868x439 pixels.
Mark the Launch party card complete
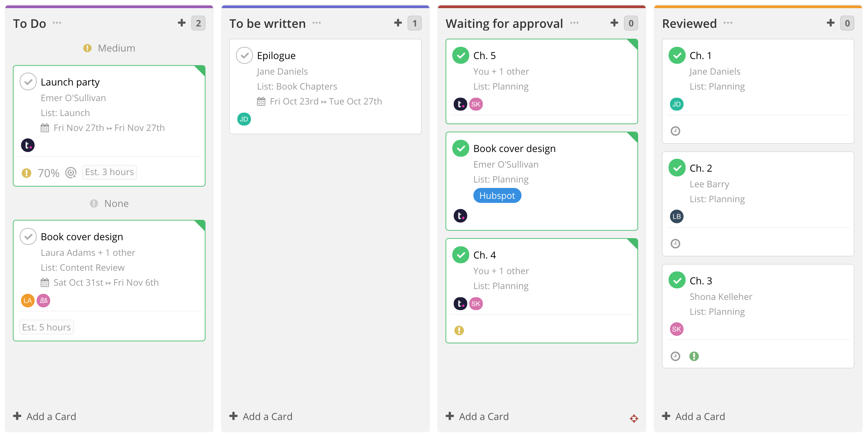point(28,81)
